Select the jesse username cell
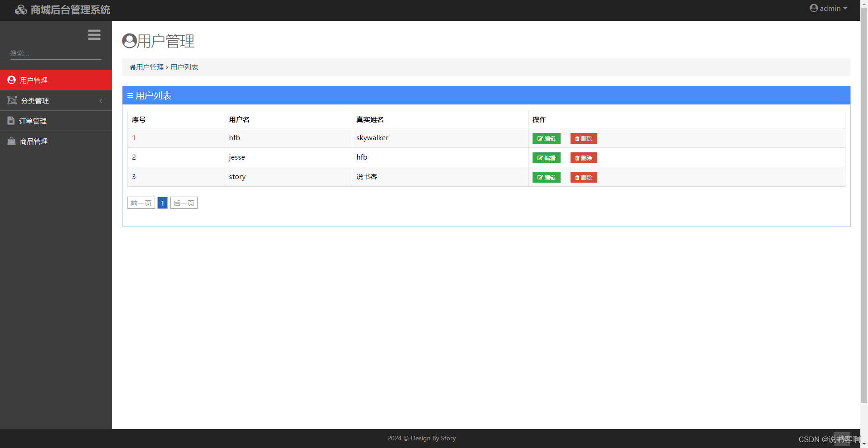 (288, 157)
